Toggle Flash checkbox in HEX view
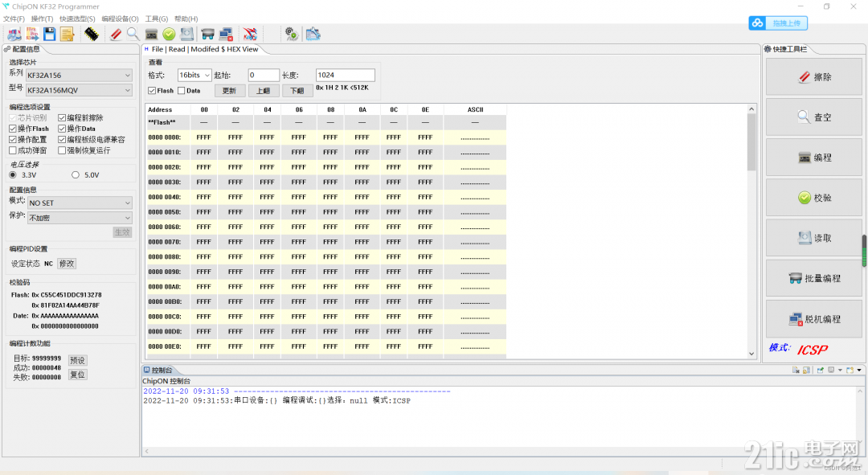The height and width of the screenshot is (475, 868). 152,91
